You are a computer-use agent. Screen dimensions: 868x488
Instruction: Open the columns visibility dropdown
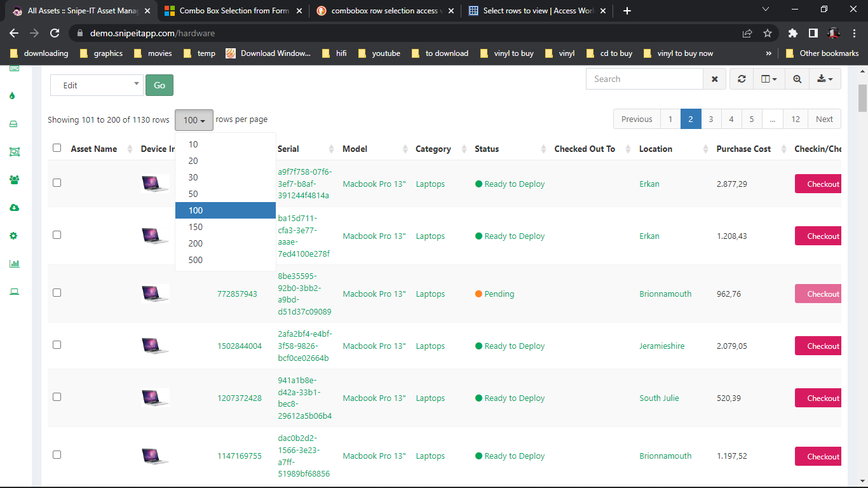(769, 79)
